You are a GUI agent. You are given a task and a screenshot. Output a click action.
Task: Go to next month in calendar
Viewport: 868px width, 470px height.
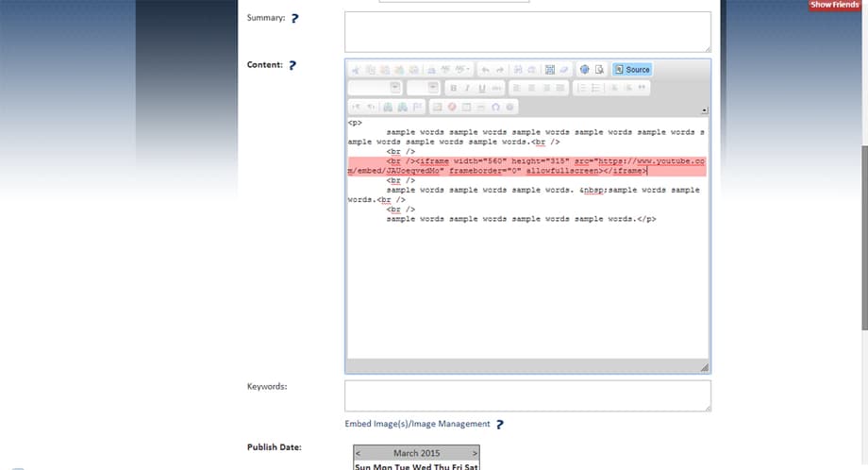pyautogui.click(x=475, y=453)
